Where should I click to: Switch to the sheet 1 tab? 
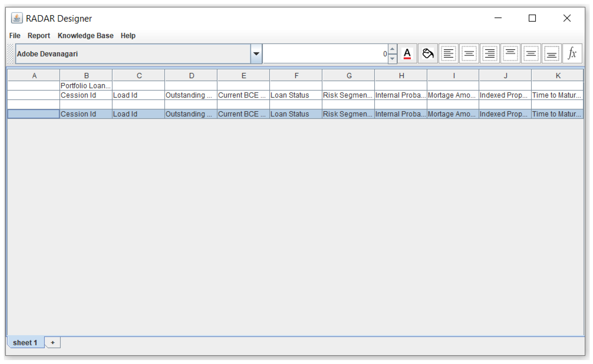click(x=25, y=343)
